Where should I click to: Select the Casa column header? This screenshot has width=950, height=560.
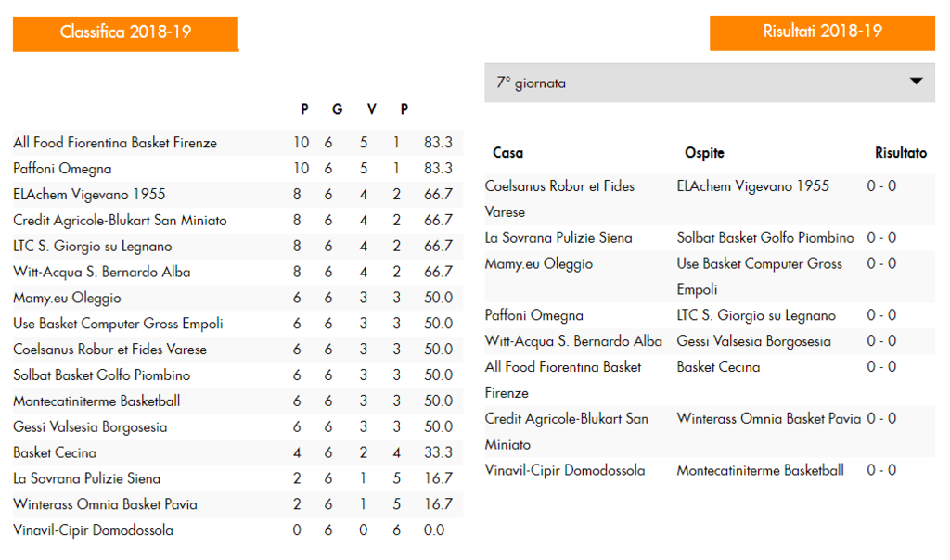click(507, 153)
